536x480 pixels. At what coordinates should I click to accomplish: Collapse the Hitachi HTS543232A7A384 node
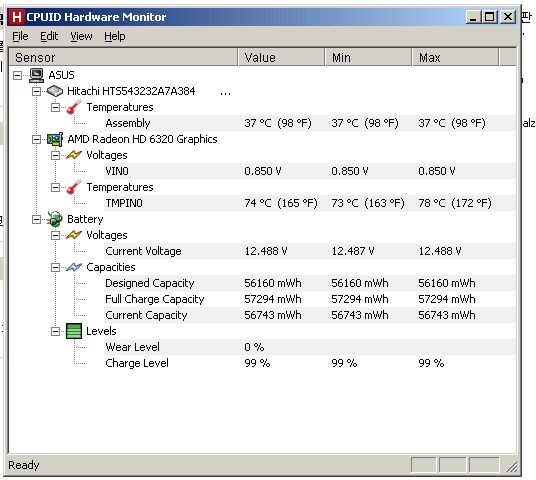coord(36,91)
